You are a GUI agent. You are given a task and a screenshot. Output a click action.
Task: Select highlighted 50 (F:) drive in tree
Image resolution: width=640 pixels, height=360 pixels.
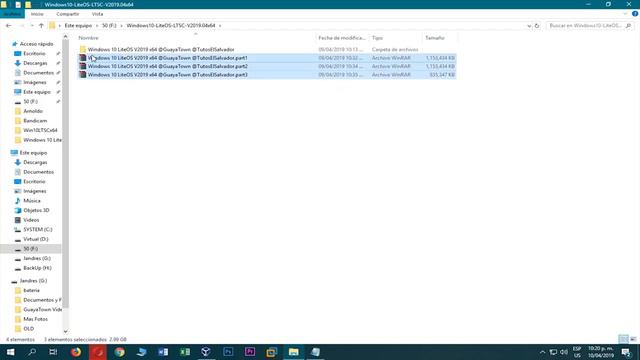(31, 249)
